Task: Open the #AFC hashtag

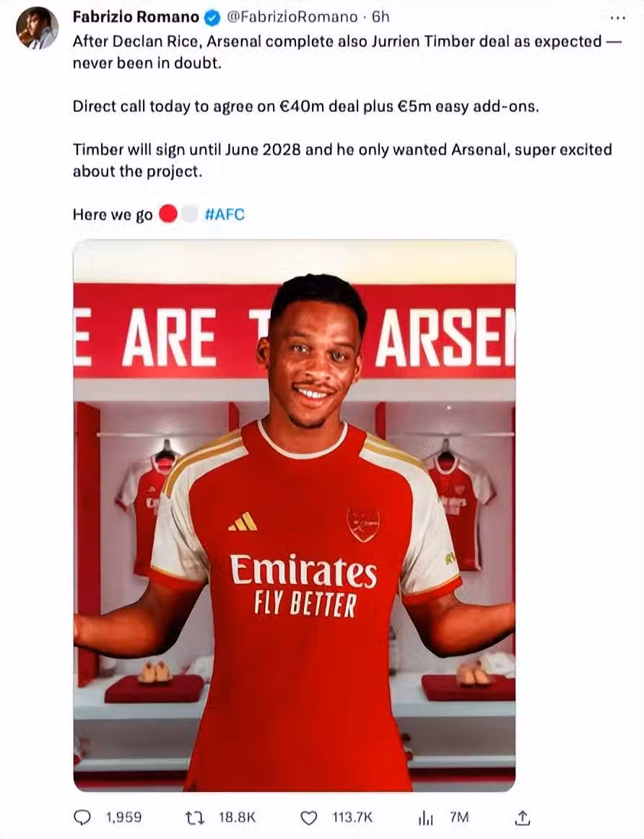Action: pos(225,214)
